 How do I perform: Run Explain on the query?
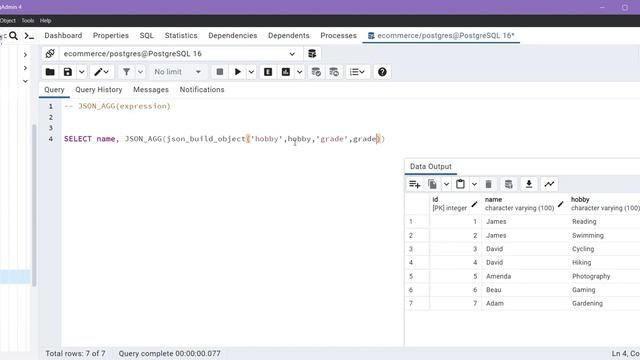click(x=268, y=72)
